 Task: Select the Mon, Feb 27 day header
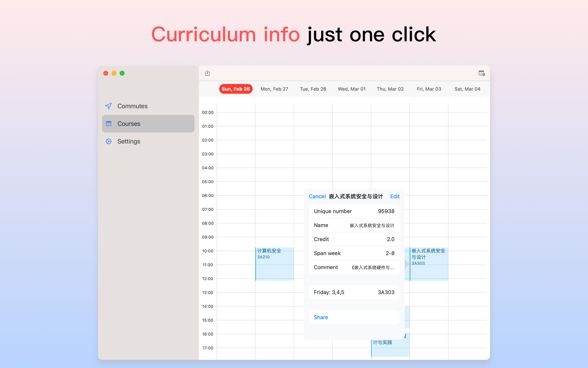point(274,89)
